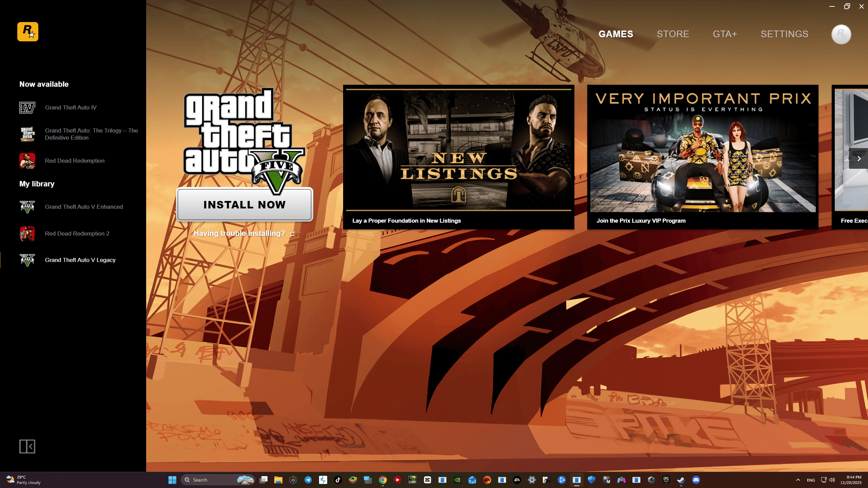This screenshot has height=488, width=868.
Task: Select the Red Dead Redemption icon
Action: pyautogui.click(x=27, y=161)
